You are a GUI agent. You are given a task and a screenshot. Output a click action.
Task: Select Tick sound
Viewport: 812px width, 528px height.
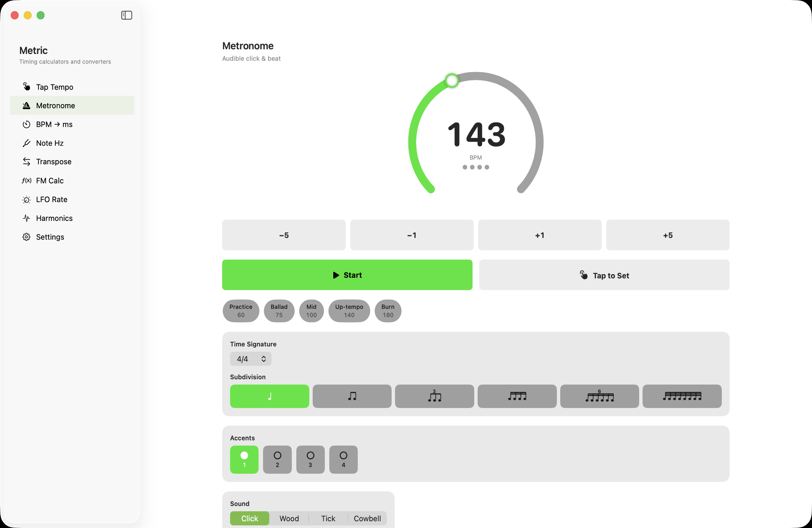[328, 518]
